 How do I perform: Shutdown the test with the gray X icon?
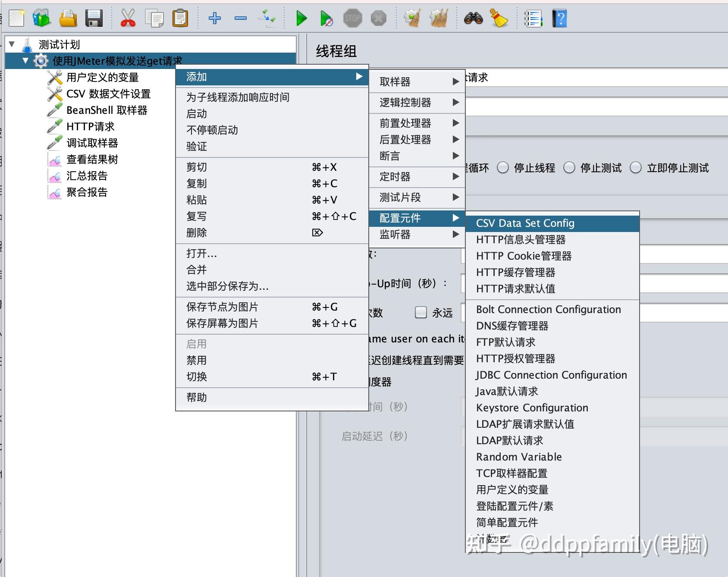[x=379, y=18]
